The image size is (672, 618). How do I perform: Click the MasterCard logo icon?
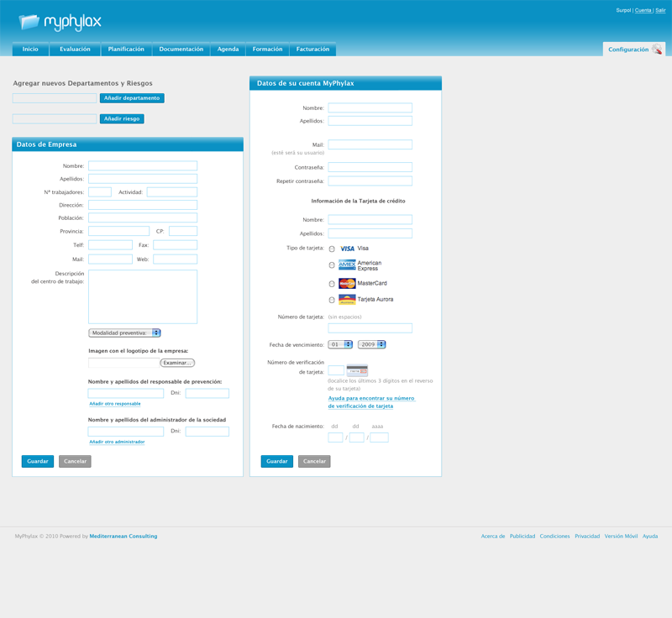click(347, 284)
